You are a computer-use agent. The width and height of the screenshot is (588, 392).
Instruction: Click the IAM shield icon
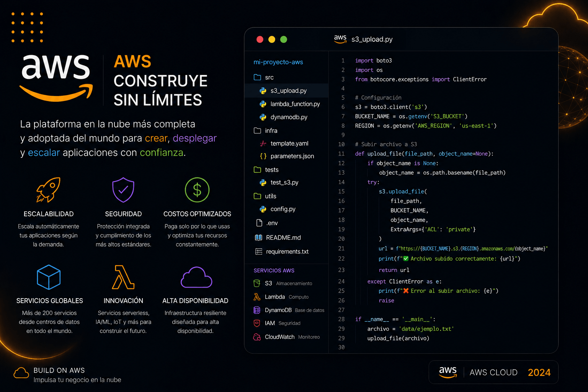coord(257,323)
